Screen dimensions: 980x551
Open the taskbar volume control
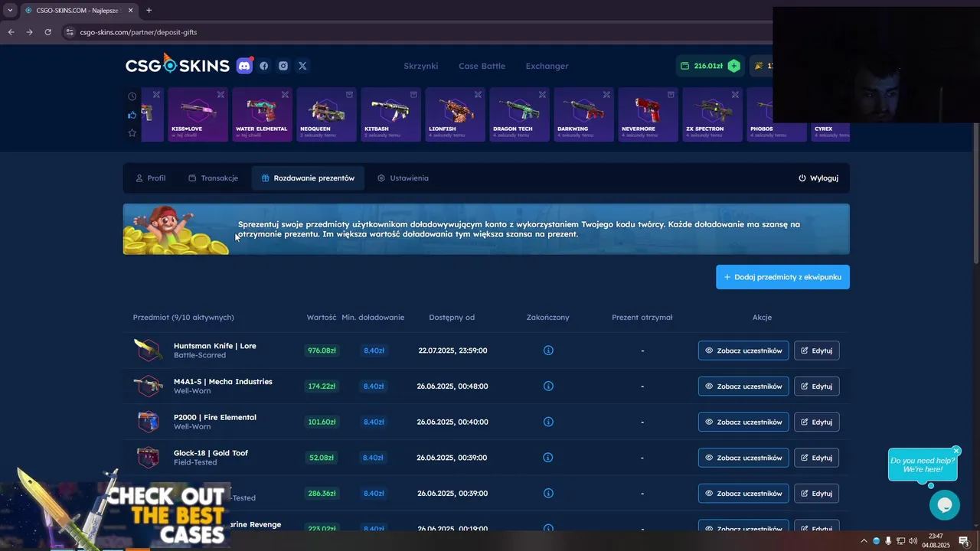(x=913, y=541)
